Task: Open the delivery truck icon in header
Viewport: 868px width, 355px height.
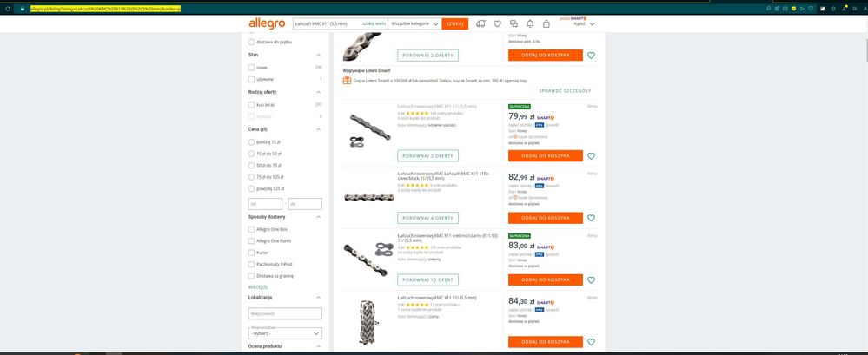Action: [x=480, y=23]
